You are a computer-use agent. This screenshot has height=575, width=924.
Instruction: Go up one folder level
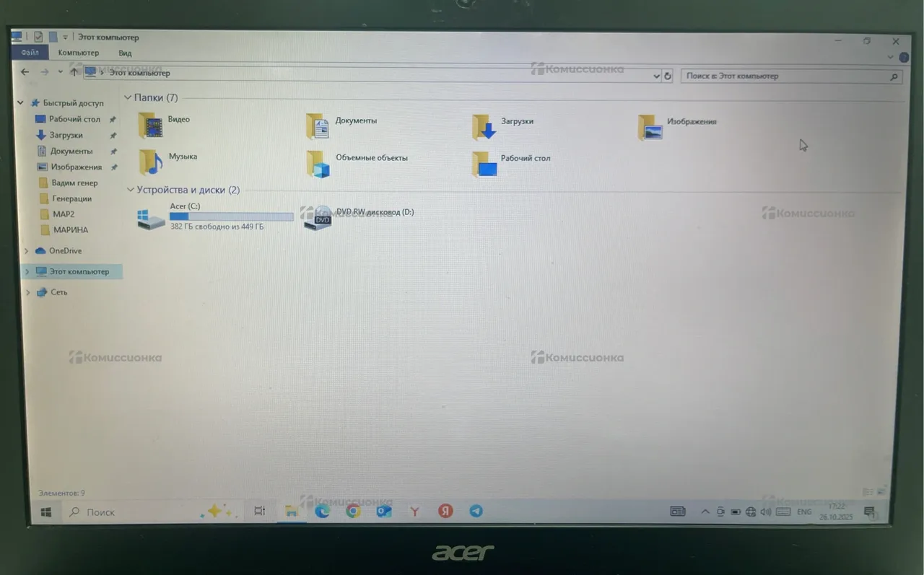[x=74, y=72]
